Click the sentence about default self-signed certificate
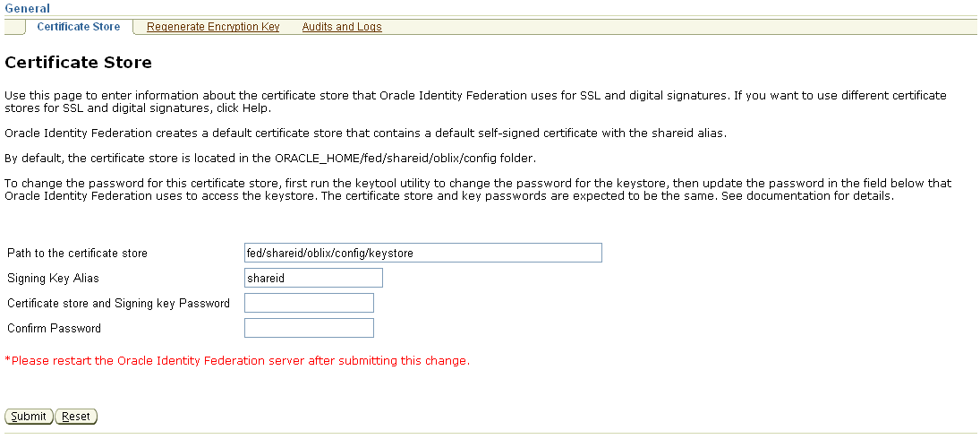The image size is (980, 439). click(x=366, y=133)
